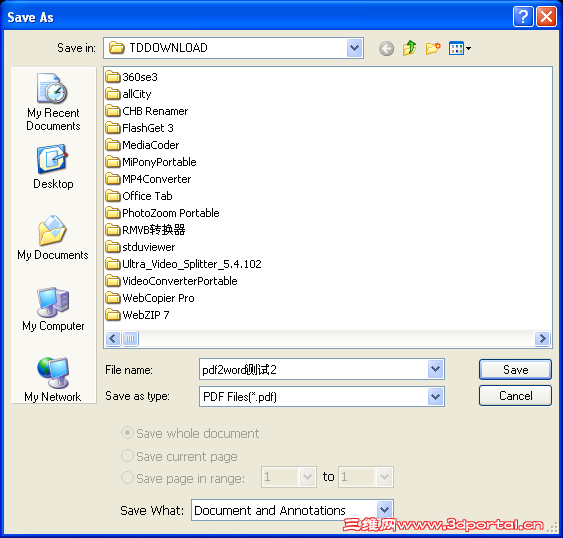Select the Ultra_Video_Splitter_5.4.102 folder
563x538 pixels.
[183, 264]
